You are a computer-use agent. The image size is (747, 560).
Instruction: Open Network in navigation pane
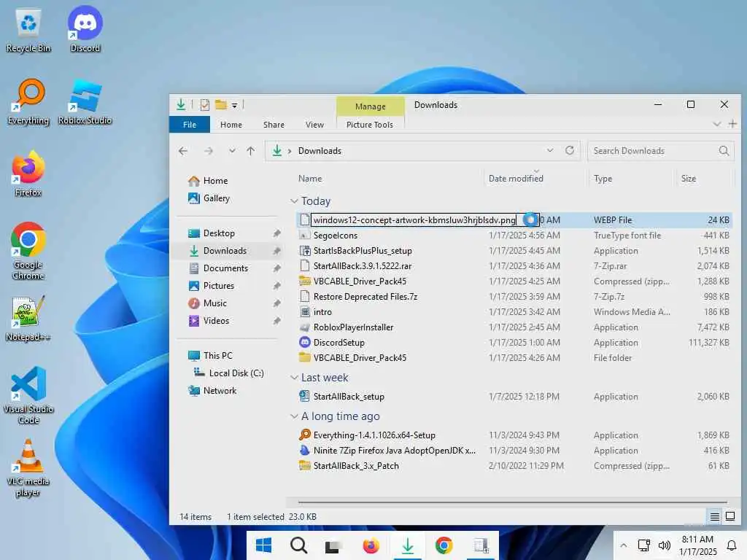[x=212, y=391]
